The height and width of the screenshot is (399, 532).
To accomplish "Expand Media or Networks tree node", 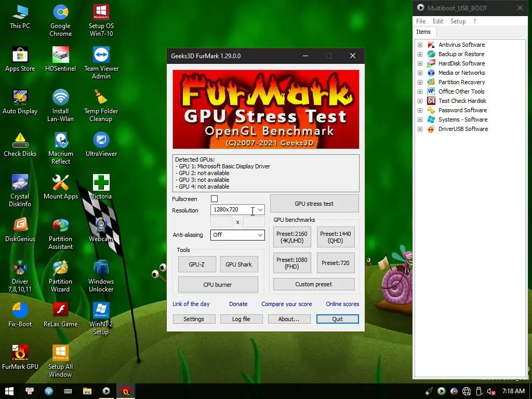I will pyautogui.click(x=420, y=73).
